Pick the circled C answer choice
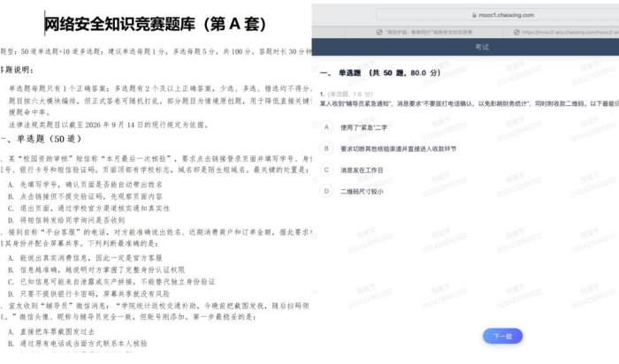This screenshot has height=364, width=619. pyautogui.click(x=326, y=170)
